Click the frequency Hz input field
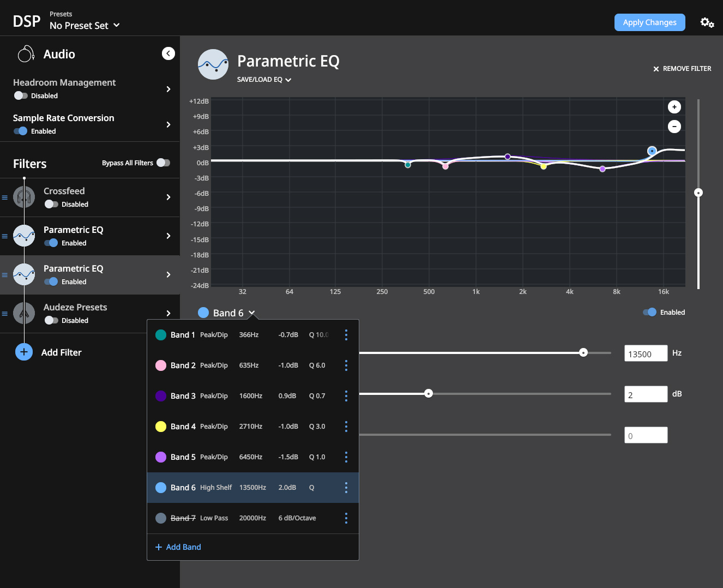The height and width of the screenshot is (588, 723). pyautogui.click(x=646, y=353)
